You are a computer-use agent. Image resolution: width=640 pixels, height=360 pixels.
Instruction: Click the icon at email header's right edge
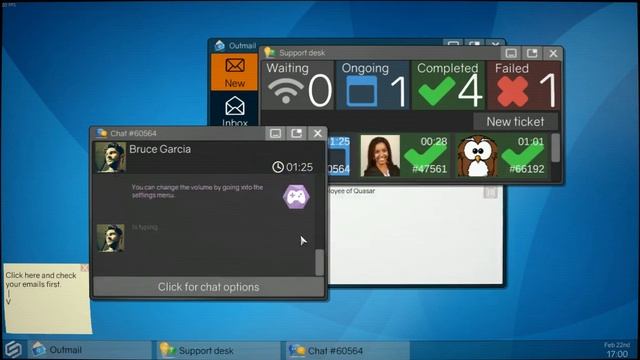[490, 192]
